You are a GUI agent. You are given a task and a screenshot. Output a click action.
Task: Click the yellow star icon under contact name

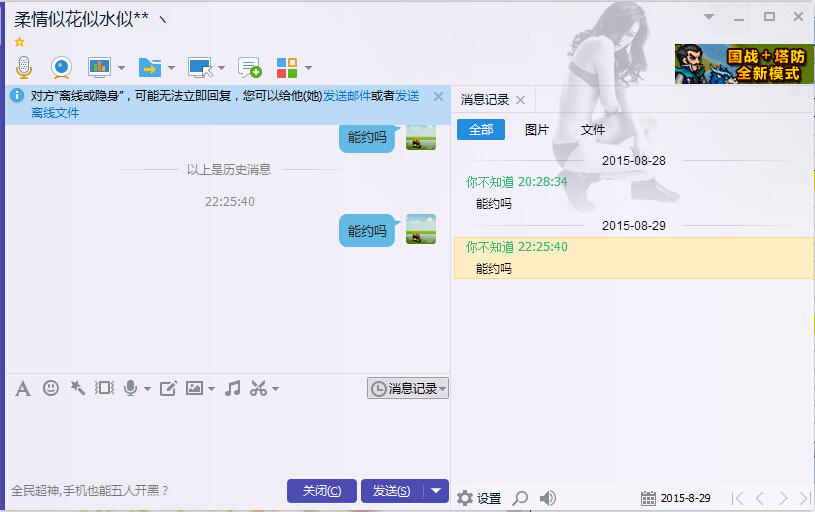(19, 42)
